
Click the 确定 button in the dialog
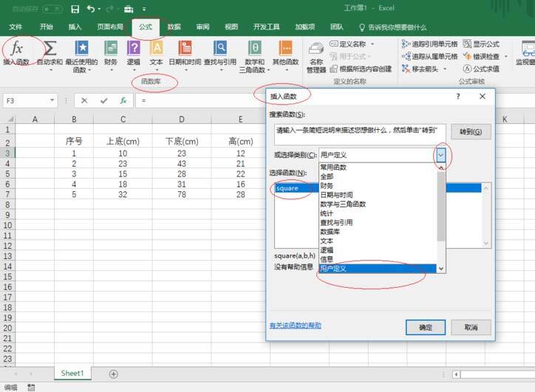coord(426,327)
